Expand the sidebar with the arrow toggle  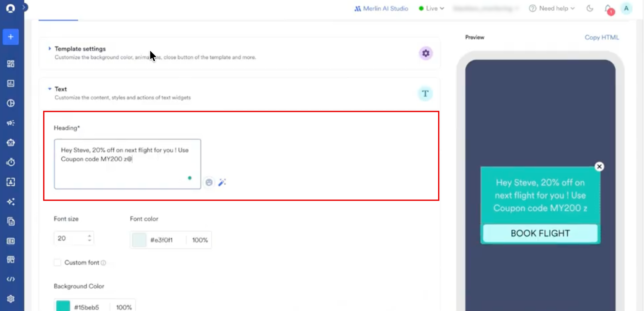click(x=24, y=7)
